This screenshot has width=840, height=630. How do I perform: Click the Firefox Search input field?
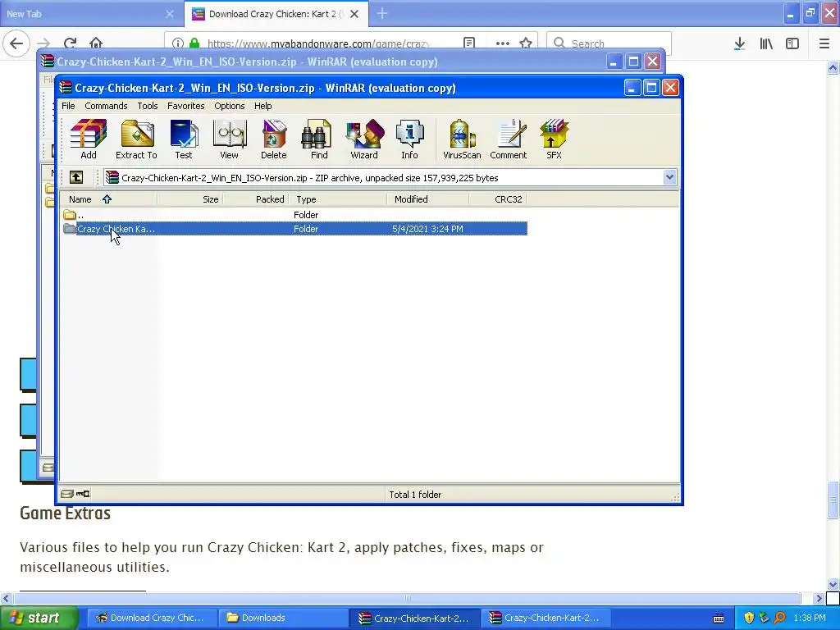(x=609, y=43)
